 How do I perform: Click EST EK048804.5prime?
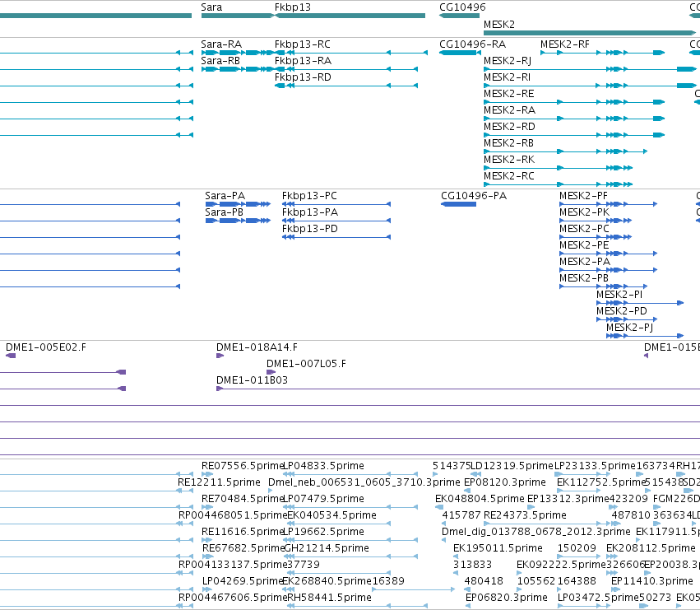pyautogui.click(x=480, y=499)
